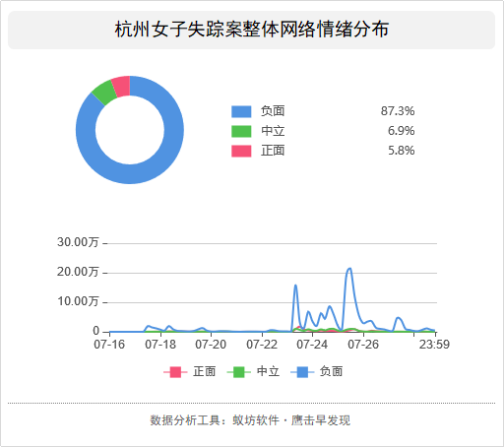Click the blue 负面 legend swatch beside donut
The image size is (504, 447).
(x=241, y=111)
